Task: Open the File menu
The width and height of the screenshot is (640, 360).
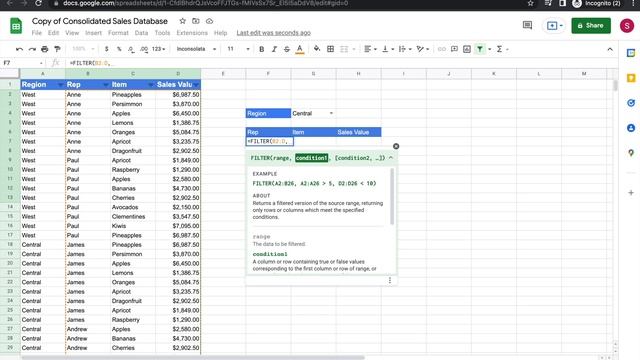Action: (x=37, y=33)
